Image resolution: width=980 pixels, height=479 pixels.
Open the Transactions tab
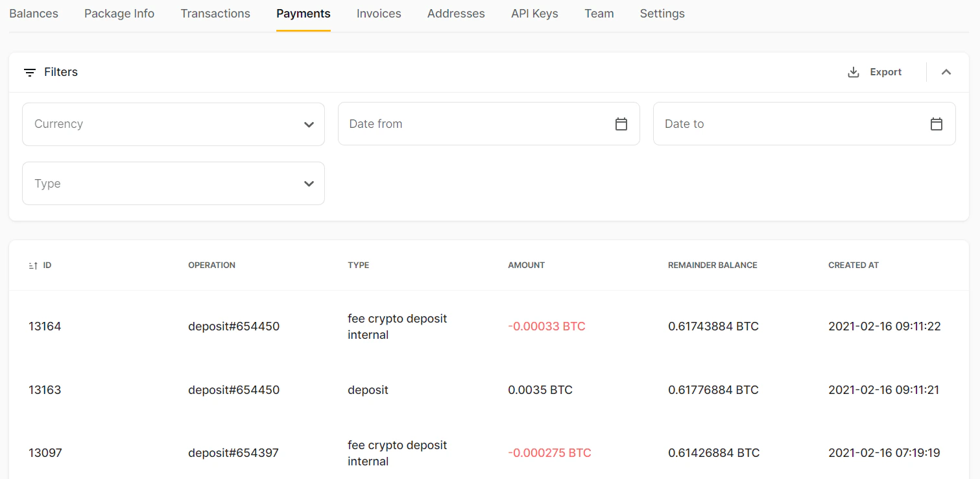pyautogui.click(x=215, y=14)
